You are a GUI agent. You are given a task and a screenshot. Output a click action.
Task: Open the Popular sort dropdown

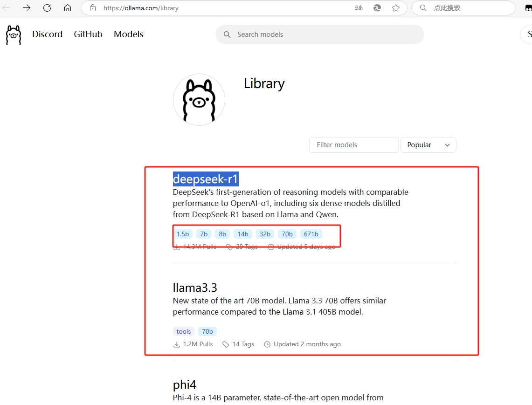click(x=428, y=145)
